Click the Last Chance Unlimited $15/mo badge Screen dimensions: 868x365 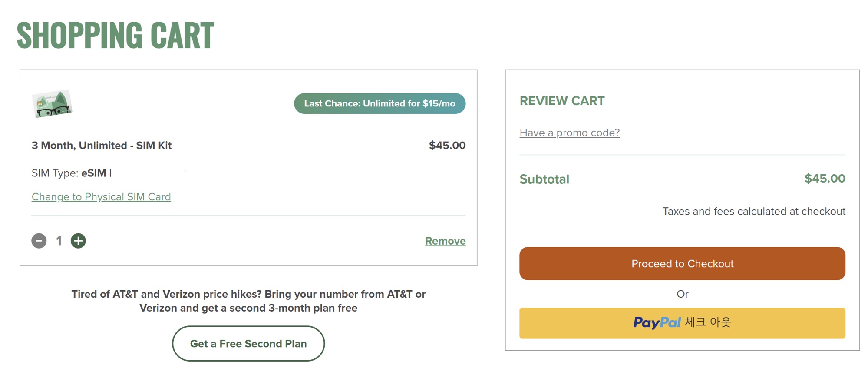[x=380, y=103]
